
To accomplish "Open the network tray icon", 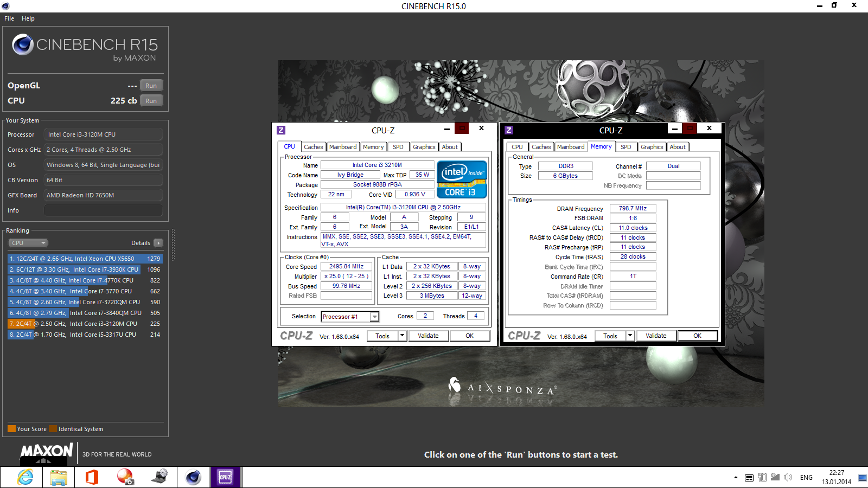I will (775, 477).
